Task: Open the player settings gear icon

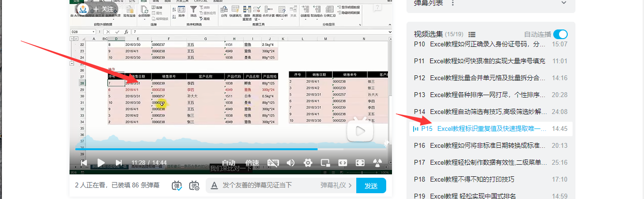Action: point(308,163)
